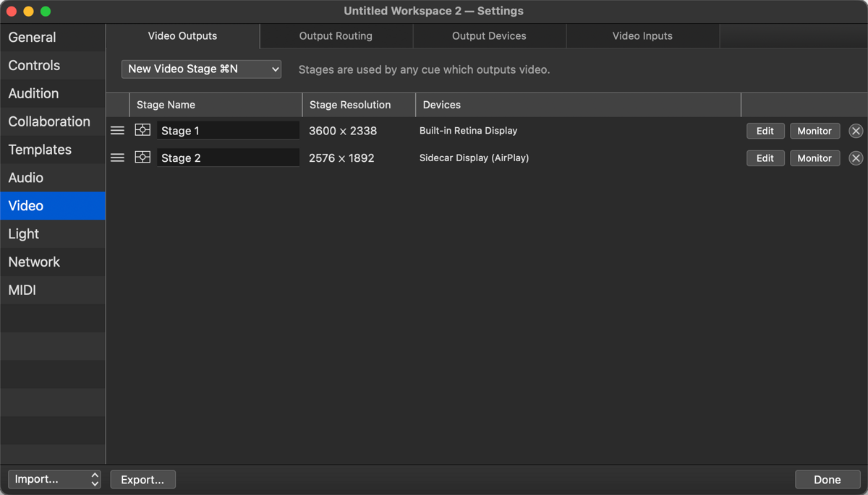
Task: Open Templates settings
Action: pyautogui.click(x=53, y=150)
